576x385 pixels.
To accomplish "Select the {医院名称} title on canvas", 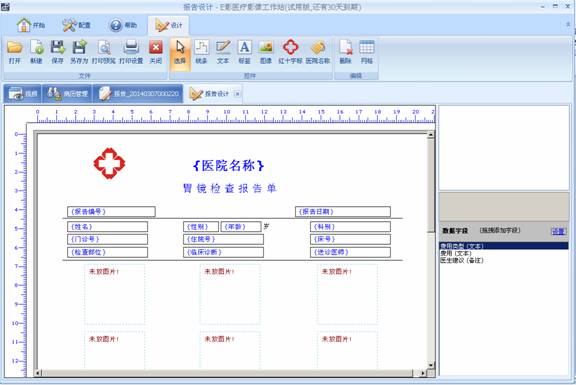I will click(228, 166).
